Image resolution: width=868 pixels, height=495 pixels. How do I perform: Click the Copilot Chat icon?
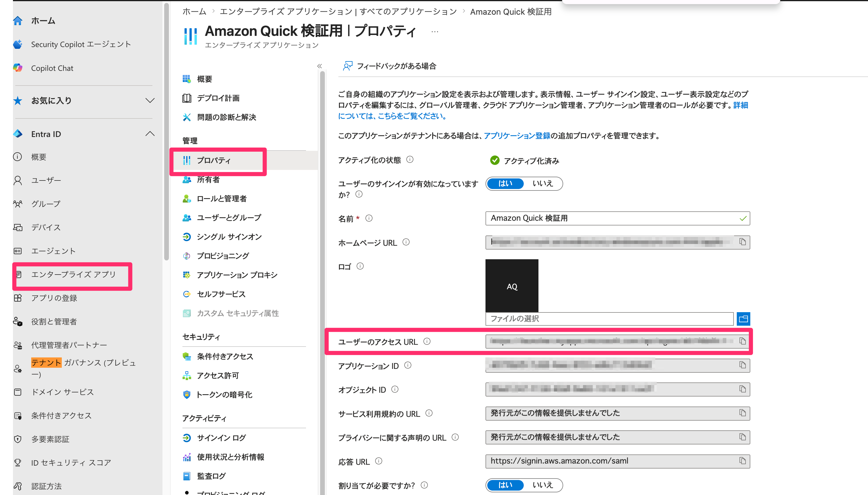(x=18, y=68)
